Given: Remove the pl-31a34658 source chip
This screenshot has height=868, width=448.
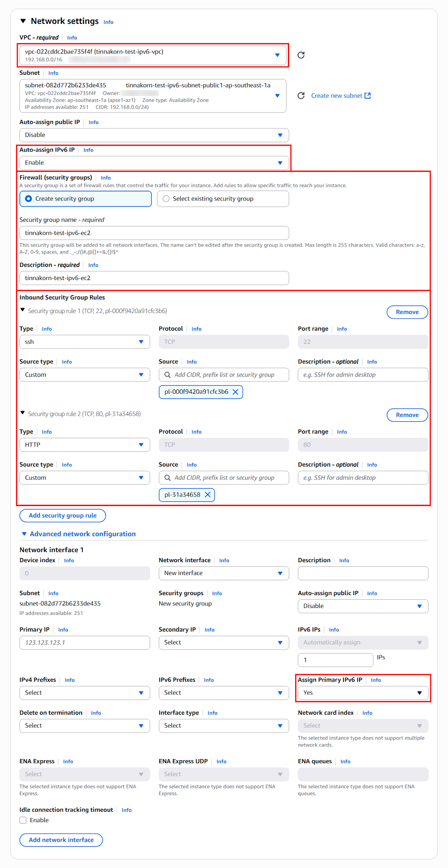Looking at the screenshot, I should [x=208, y=495].
